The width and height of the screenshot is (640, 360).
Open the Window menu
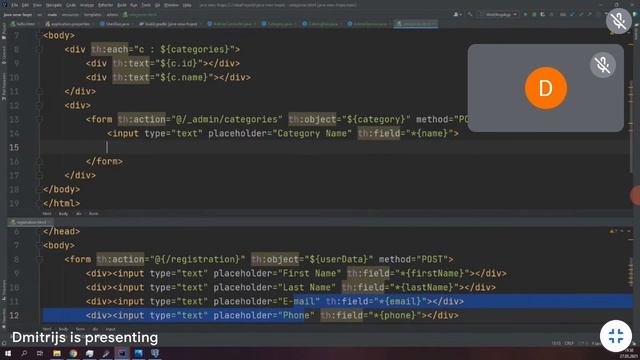click(171, 5)
